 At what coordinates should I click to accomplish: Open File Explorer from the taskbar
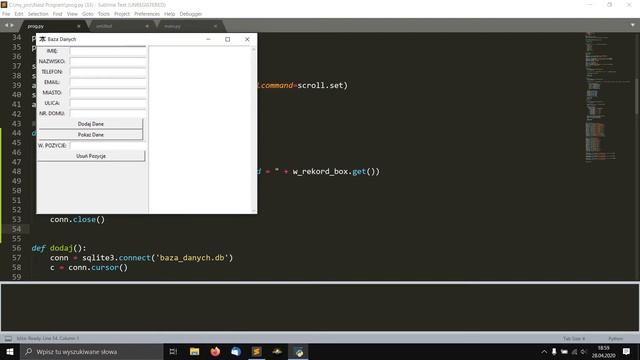point(194,351)
